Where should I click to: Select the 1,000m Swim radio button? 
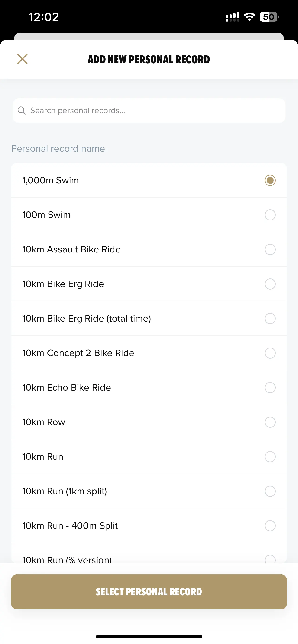[270, 180]
